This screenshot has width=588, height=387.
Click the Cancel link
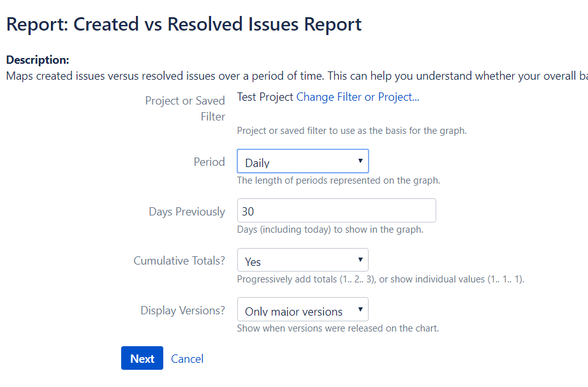tap(187, 359)
